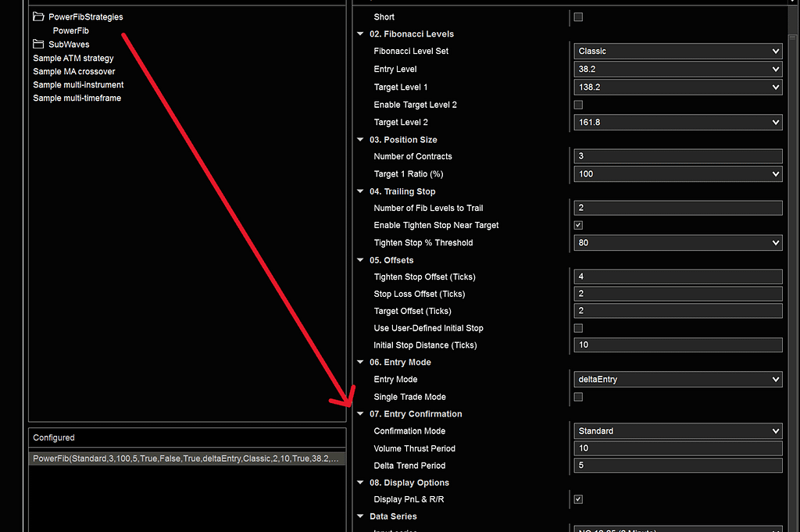The height and width of the screenshot is (532, 800).
Task: Collapse the 07. Entry Confirmation section
Action: pyautogui.click(x=360, y=413)
